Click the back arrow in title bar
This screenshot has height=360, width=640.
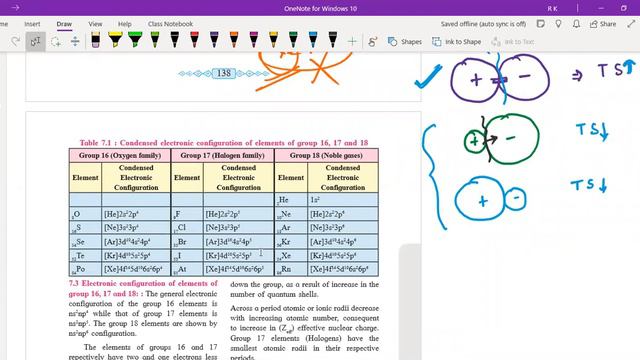(x=15, y=8)
